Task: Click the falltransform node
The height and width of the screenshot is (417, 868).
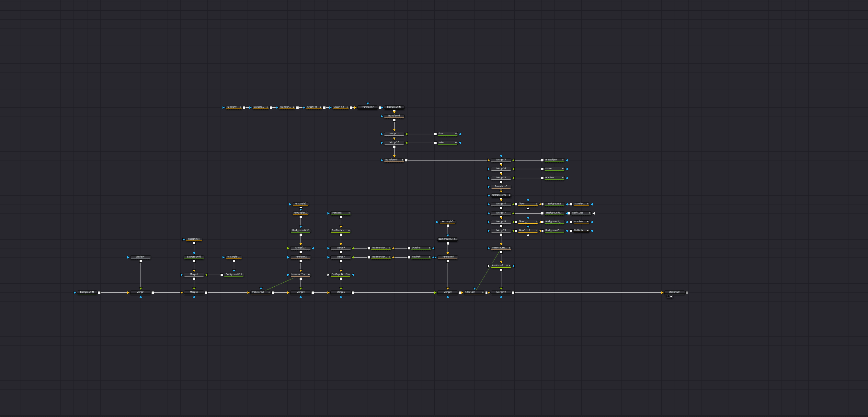Action: click(499, 195)
